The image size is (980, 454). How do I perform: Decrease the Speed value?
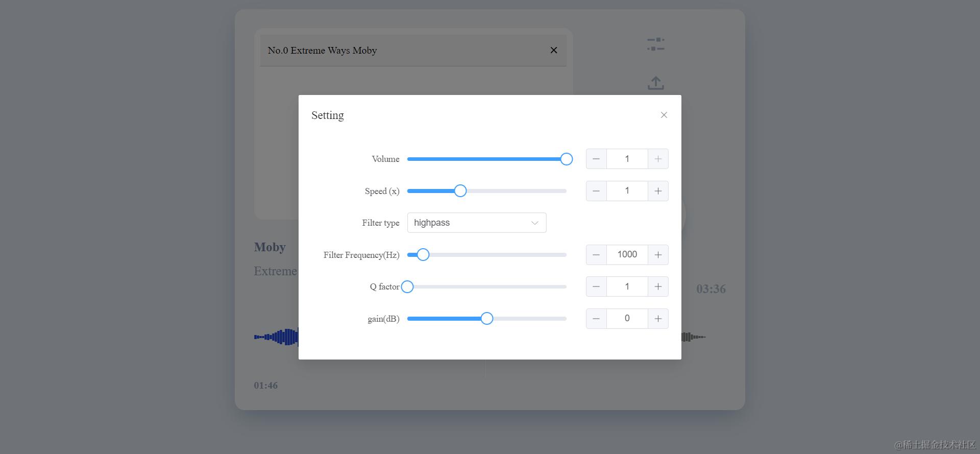click(596, 191)
